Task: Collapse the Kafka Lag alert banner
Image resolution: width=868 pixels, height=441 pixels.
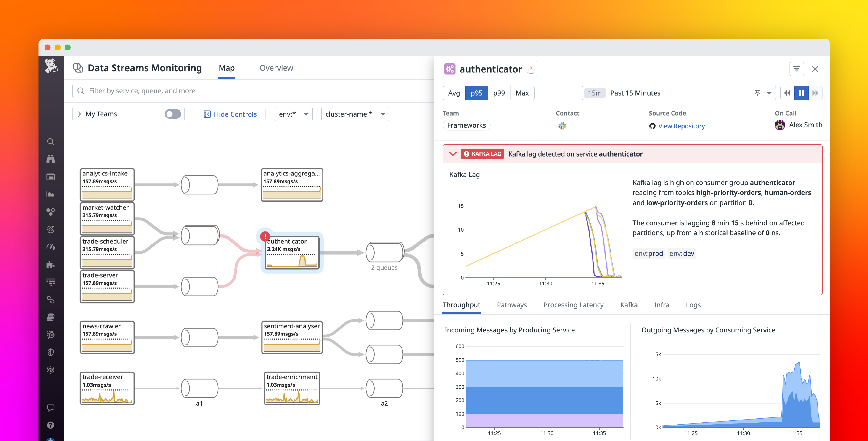Action: point(453,154)
